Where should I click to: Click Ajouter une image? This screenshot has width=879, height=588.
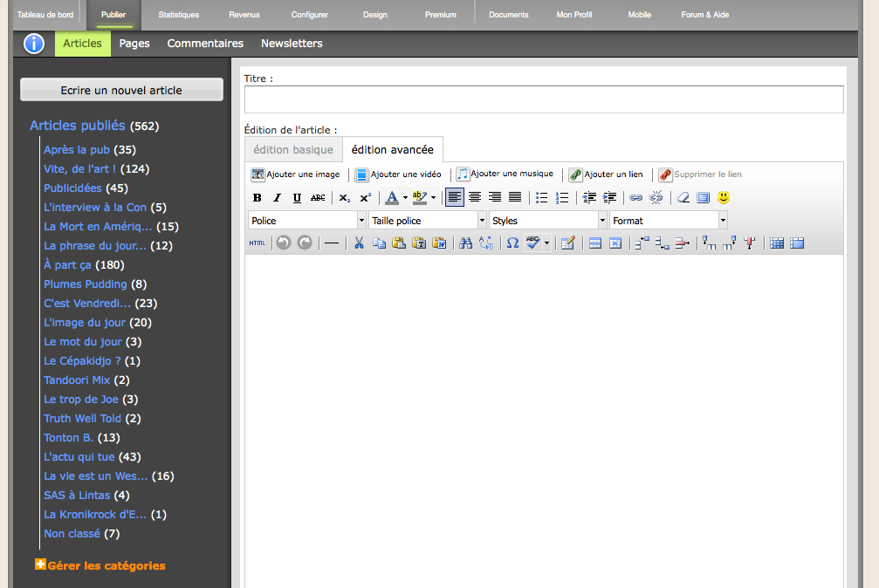[x=295, y=174]
